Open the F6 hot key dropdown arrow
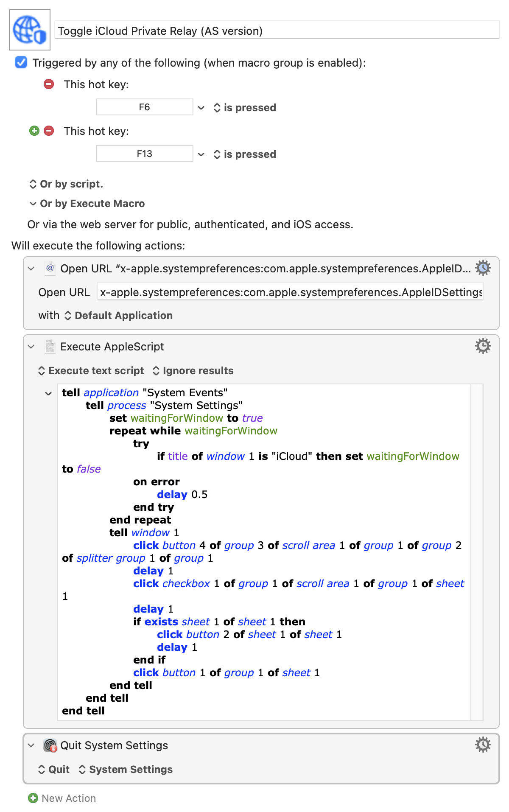The height and width of the screenshot is (812, 509). coord(201,108)
